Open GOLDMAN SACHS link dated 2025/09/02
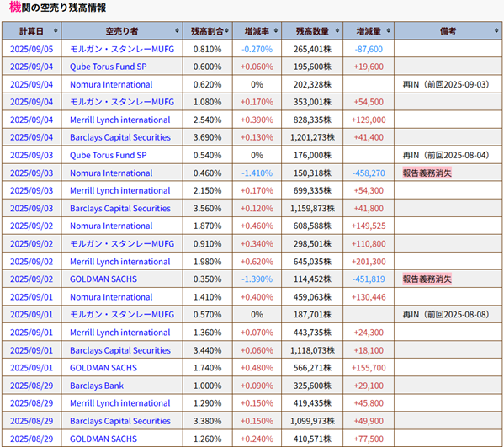Screen dimensions: 504x447 (103, 279)
